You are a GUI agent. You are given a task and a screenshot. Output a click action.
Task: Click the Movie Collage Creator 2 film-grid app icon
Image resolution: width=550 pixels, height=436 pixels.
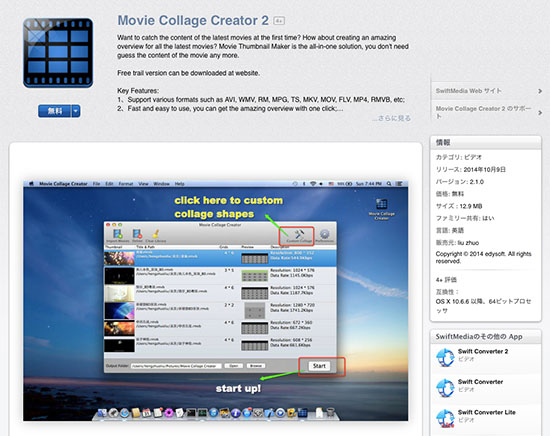[x=58, y=53]
